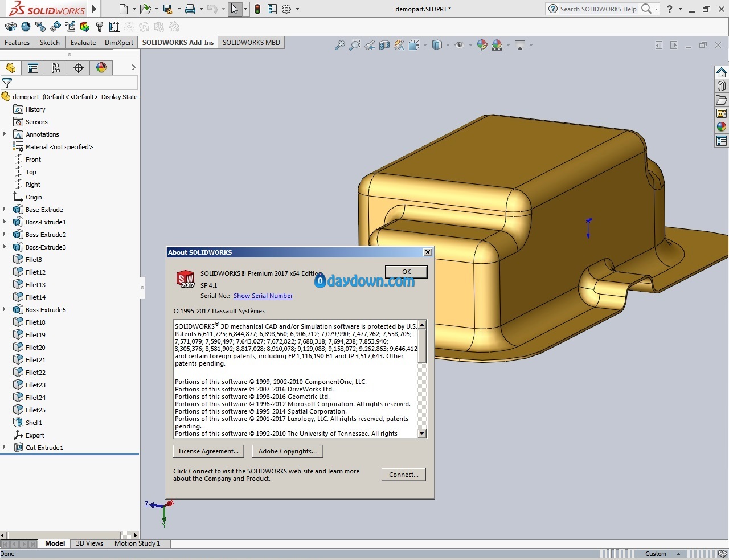Click the View Settings monitor icon
This screenshot has height=560, width=729.
point(520,45)
